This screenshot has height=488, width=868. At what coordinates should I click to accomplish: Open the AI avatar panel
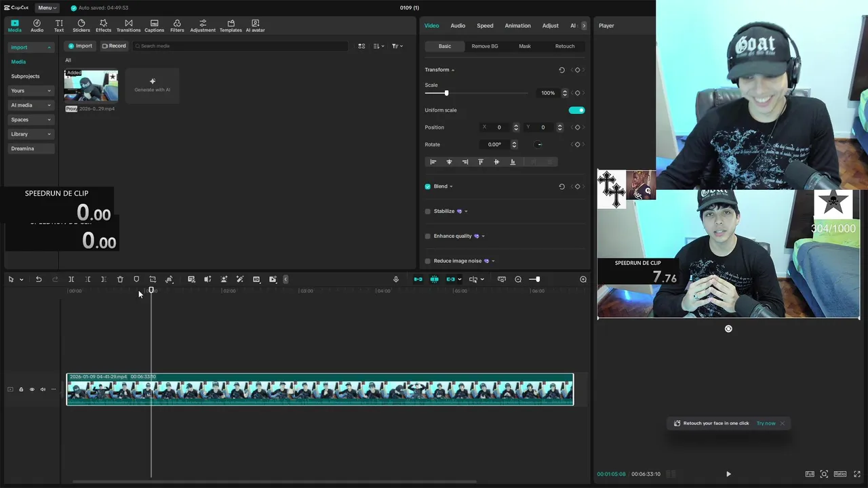(x=255, y=26)
